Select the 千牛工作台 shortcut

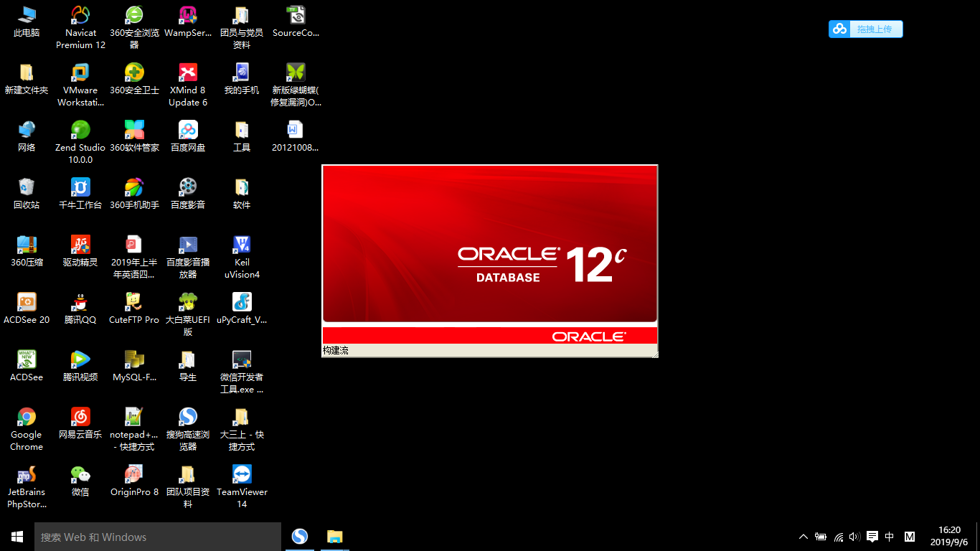(x=80, y=194)
